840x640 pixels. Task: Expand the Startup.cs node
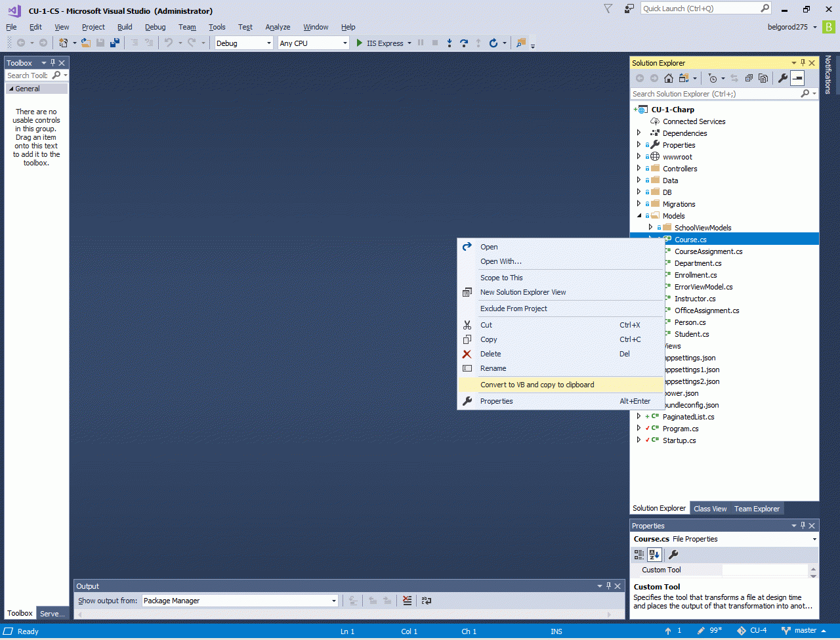click(x=639, y=440)
